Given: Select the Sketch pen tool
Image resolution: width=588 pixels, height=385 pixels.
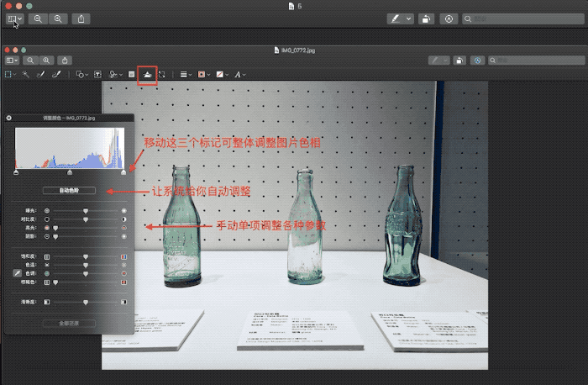Looking at the screenshot, I should [x=40, y=74].
